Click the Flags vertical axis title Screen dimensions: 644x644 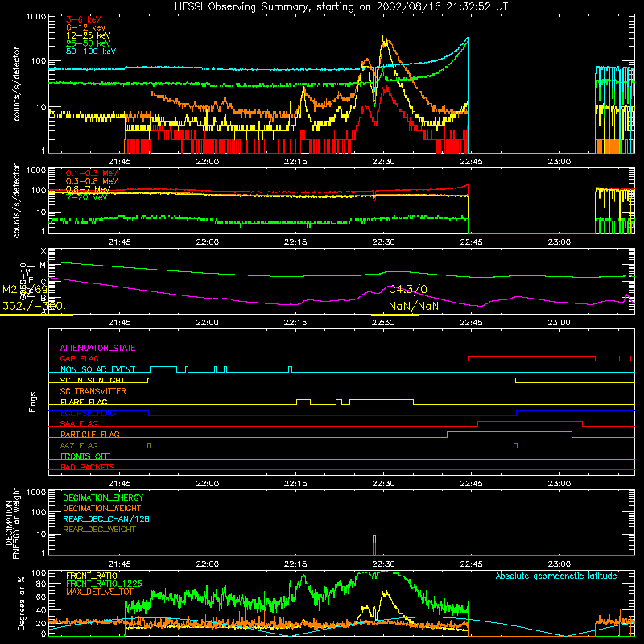[x=33, y=402]
